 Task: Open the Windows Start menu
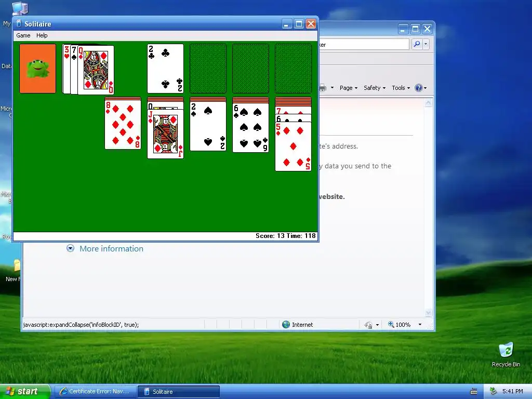point(25,391)
